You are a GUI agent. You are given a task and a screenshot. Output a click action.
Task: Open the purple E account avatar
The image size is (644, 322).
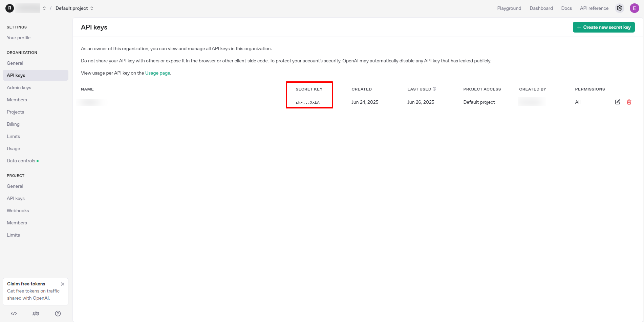[634, 8]
